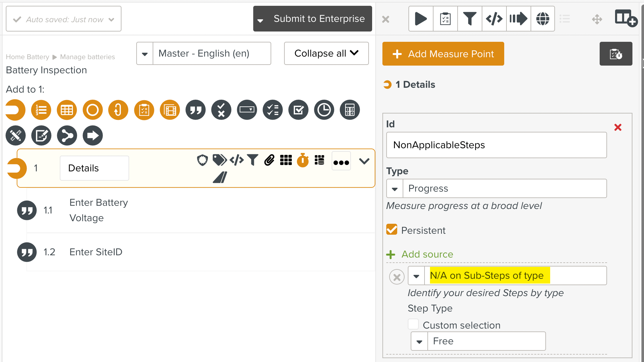Click the table grid step icon

tap(67, 110)
